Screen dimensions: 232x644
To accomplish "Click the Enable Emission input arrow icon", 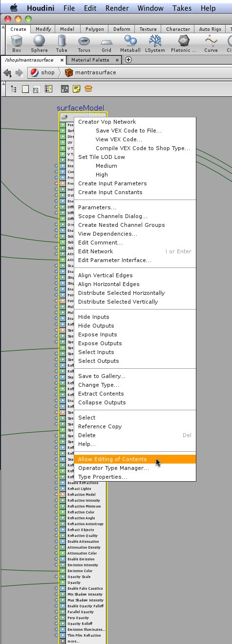I will [x=63, y=559].
